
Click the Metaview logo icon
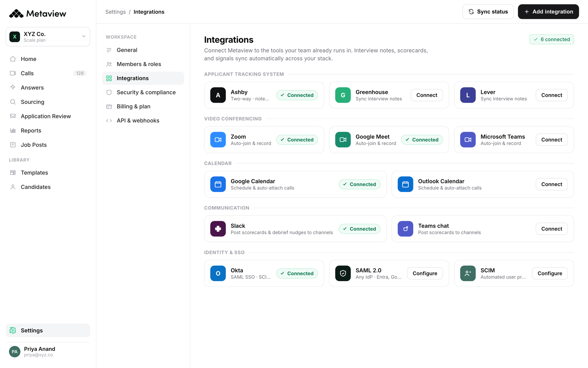16,14
